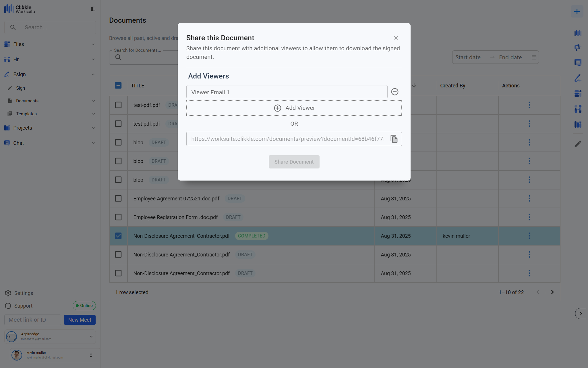The height and width of the screenshot is (368, 588).
Task: Expand the Files section chevron
Action: [x=93, y=44]
